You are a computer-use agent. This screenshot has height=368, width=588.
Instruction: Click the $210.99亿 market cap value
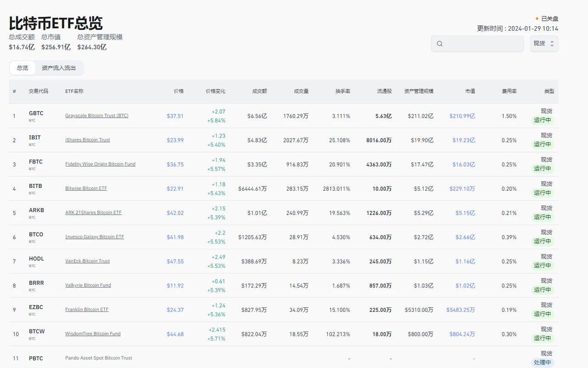[x=462, y=116]
